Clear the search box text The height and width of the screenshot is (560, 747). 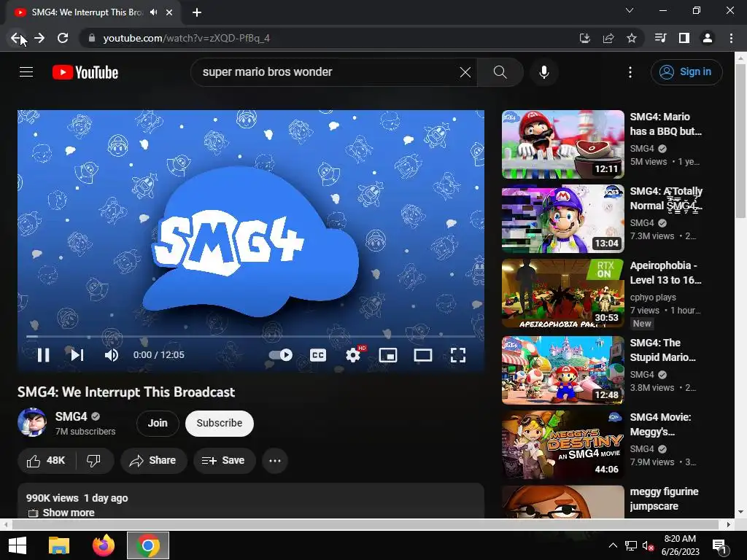tap(465, 72)
